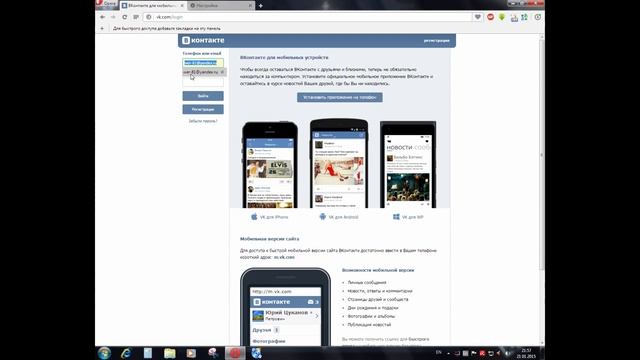Image resolution: width=640 pixels, height=360 pixels.
Task: Open the m.vk.com link
Action: point(284,257)
